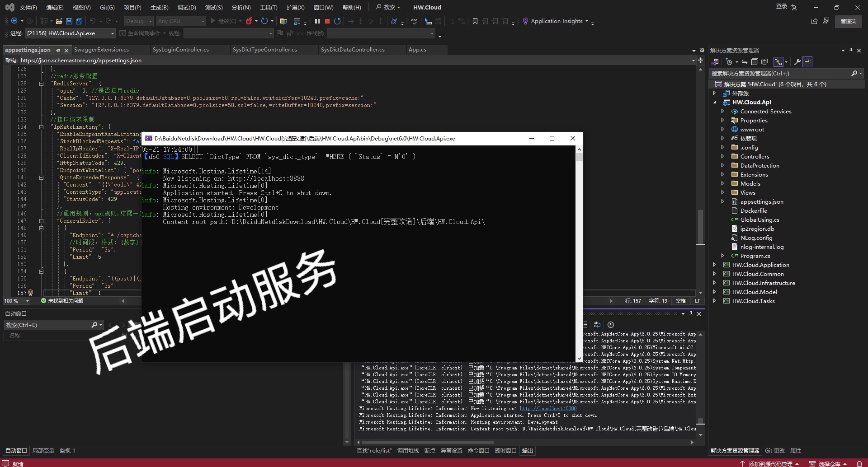
Task: Expand the HW.Cloud.Application project node
Action: click(x=715, y=265)
